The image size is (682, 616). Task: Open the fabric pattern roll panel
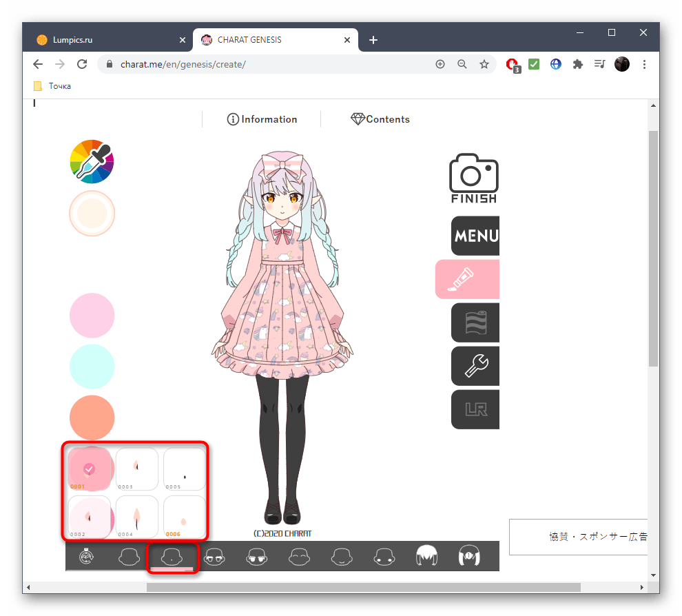475,322
